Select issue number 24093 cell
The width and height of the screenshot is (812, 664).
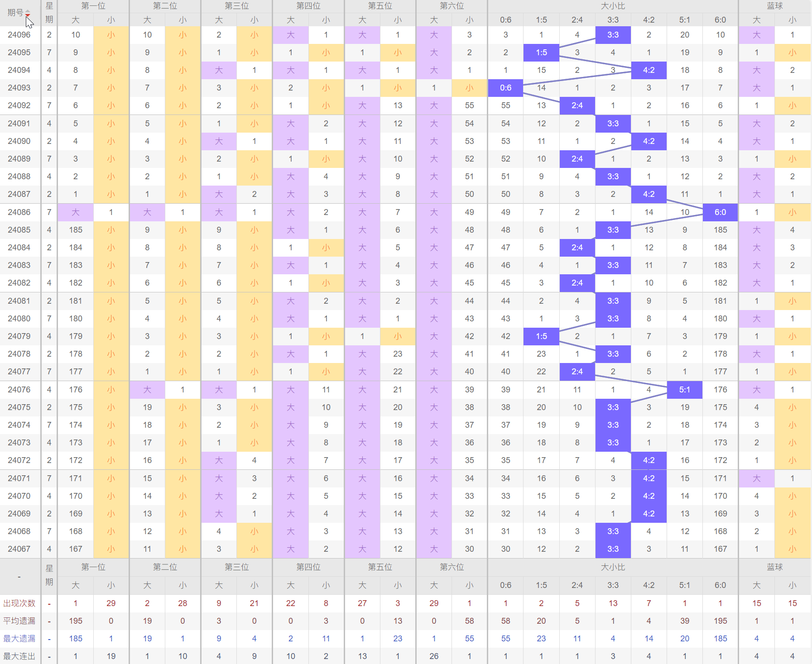tap(19, 88)
